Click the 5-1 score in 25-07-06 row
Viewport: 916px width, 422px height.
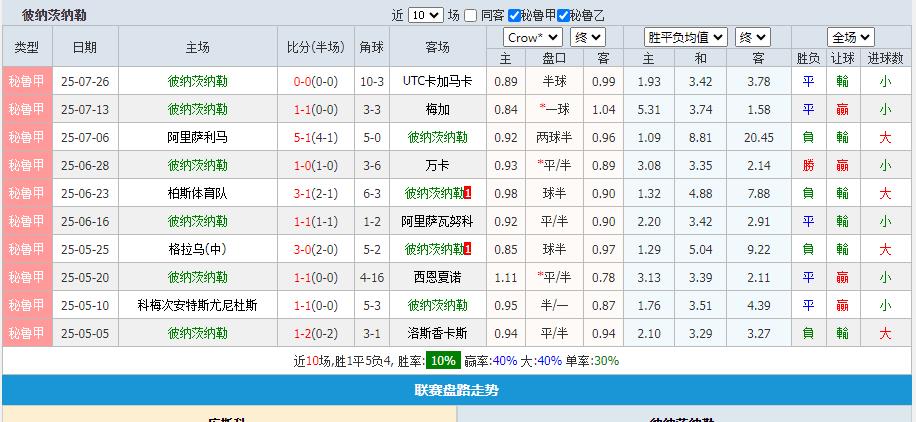coord(302,137)
